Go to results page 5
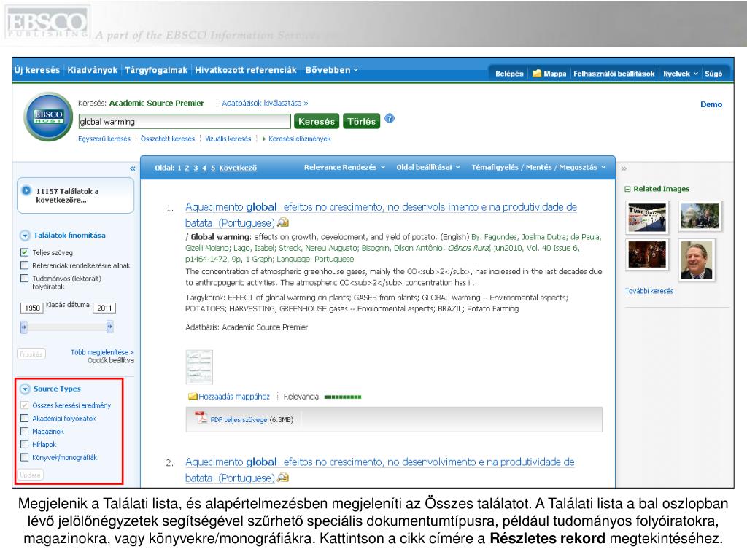Screen dimensions: 747x560 coord(213,168)
